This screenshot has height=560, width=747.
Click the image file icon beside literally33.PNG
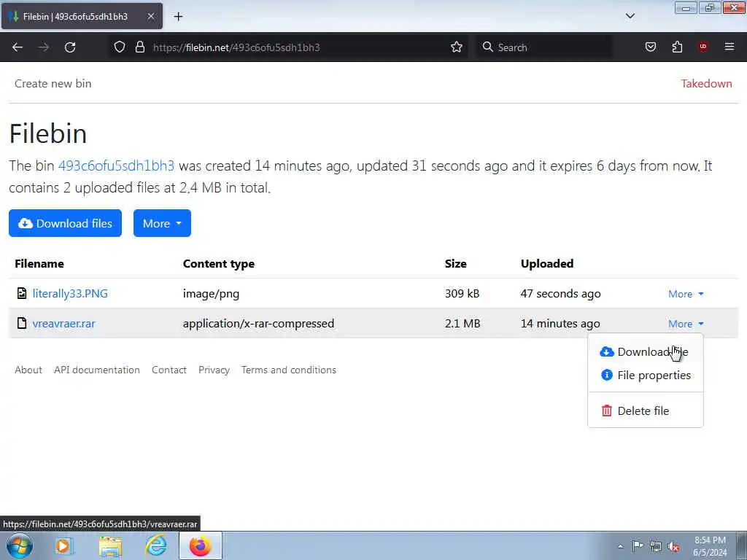(x=21, y=293)
